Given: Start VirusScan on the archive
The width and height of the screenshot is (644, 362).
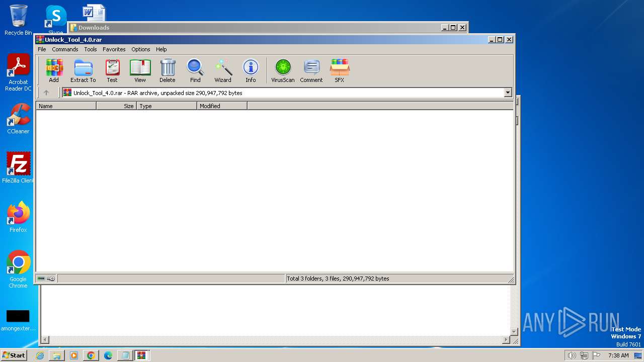Looking at the screenshot, I should click(x=283, y=70).
